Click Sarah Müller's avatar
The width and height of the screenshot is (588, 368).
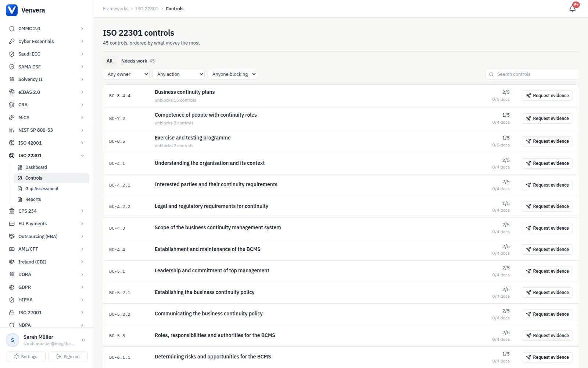pyautogui.click(x=12, y=340)
